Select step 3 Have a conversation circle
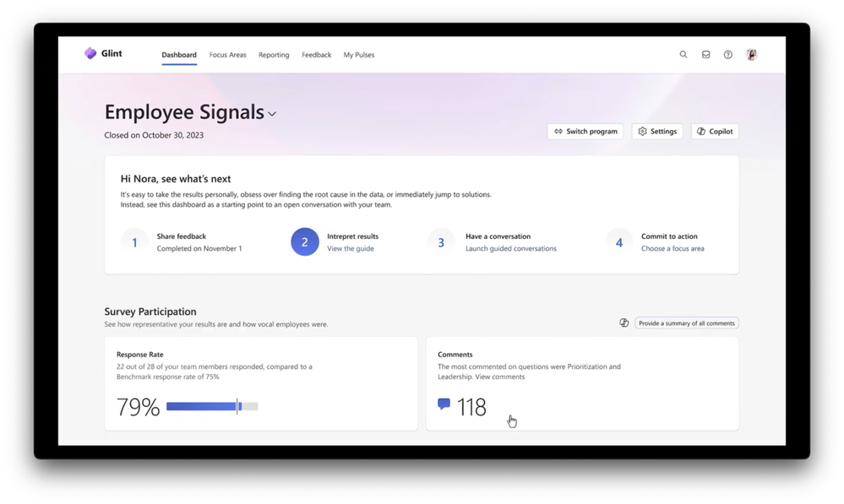Viewport: 844px width, 504px height. pyautogui.click(x=441, y=242)
